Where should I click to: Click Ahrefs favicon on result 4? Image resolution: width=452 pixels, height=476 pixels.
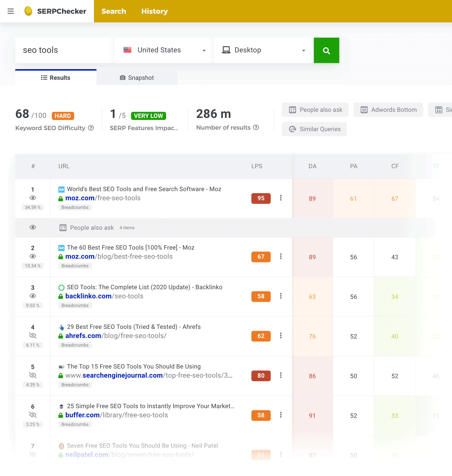coord(61,327)
